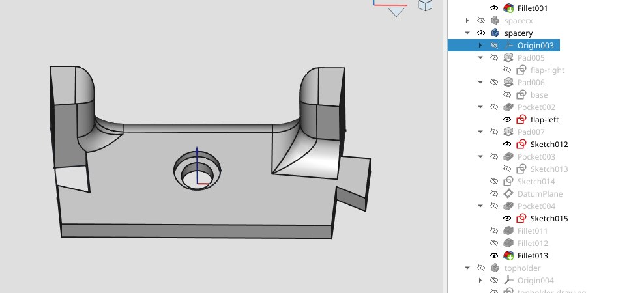Collapse the Pocket002 tree node

click(480, 107)
